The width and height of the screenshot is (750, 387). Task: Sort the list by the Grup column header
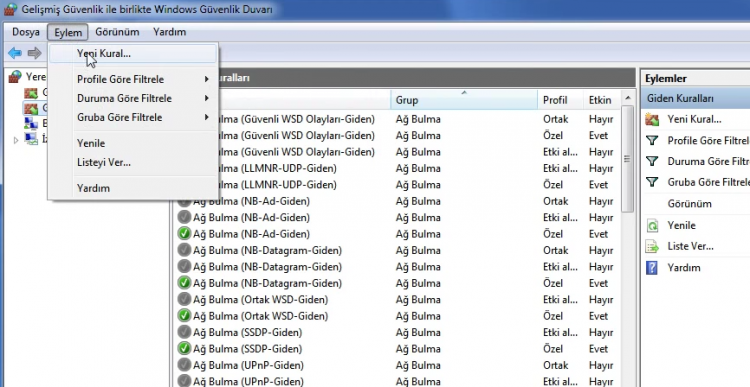[x=464, y=100]
